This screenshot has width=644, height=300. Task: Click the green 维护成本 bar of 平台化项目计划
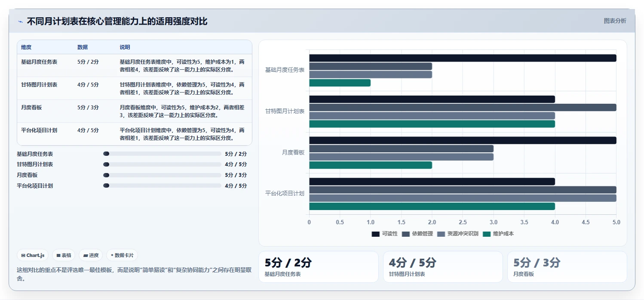point(432,206)
